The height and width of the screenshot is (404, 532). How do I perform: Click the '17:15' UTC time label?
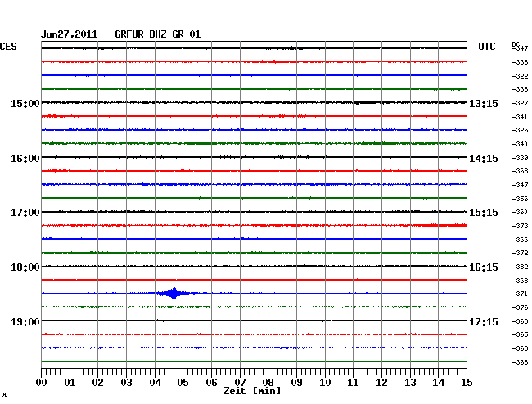[484, 321]
